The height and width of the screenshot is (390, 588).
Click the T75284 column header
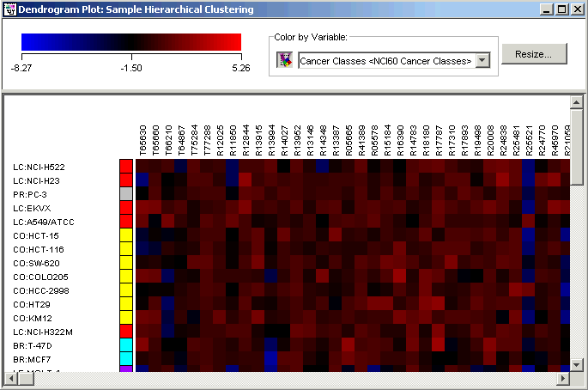(194, 140)
